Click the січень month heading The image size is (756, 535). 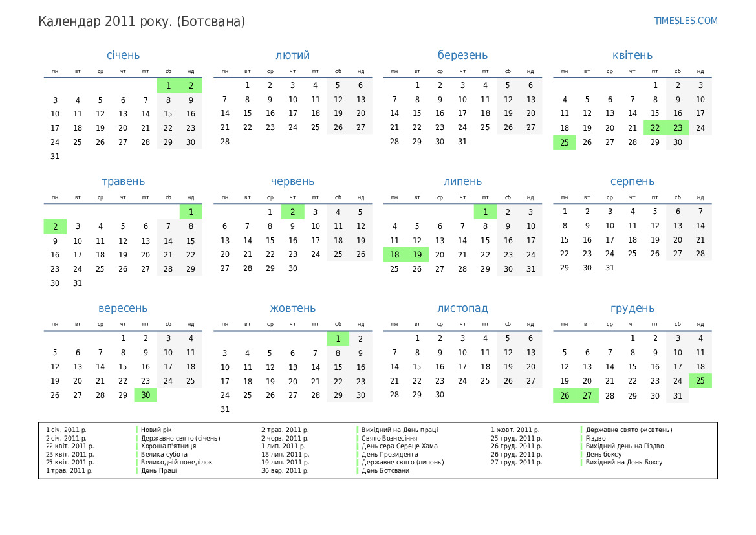[123, 56]
